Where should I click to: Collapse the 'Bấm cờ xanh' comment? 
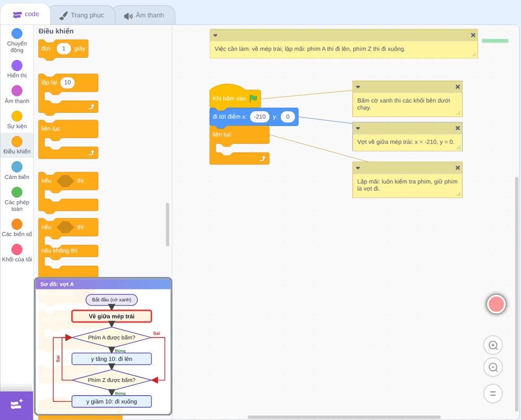tap(358, 87)
